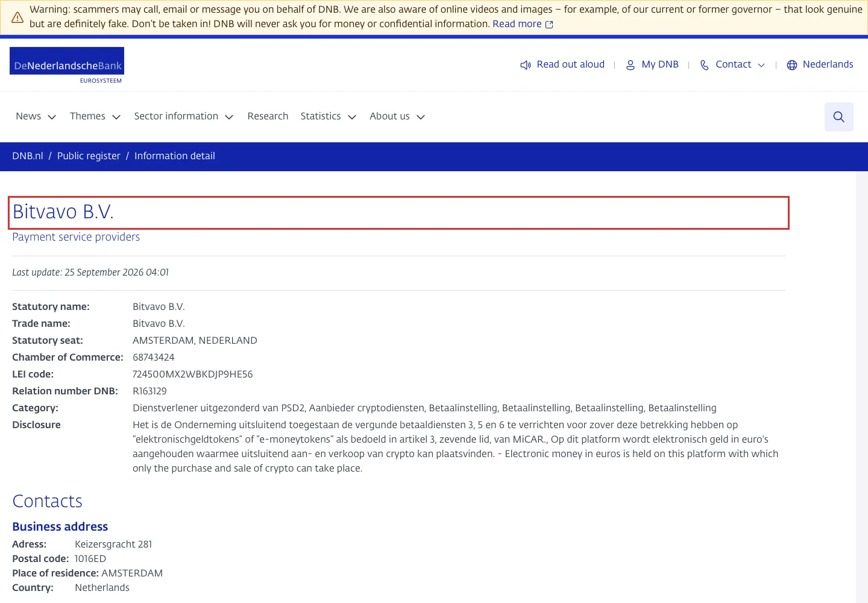Expand the Themes menu chevron

tap(116, 117)
